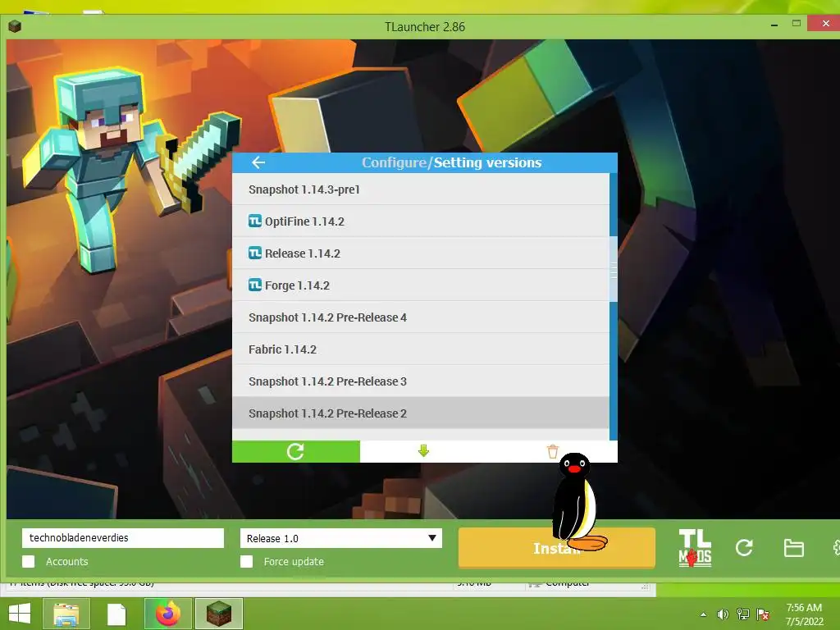Open TL Mods button

pyautogui.click(x=695, y=547)
